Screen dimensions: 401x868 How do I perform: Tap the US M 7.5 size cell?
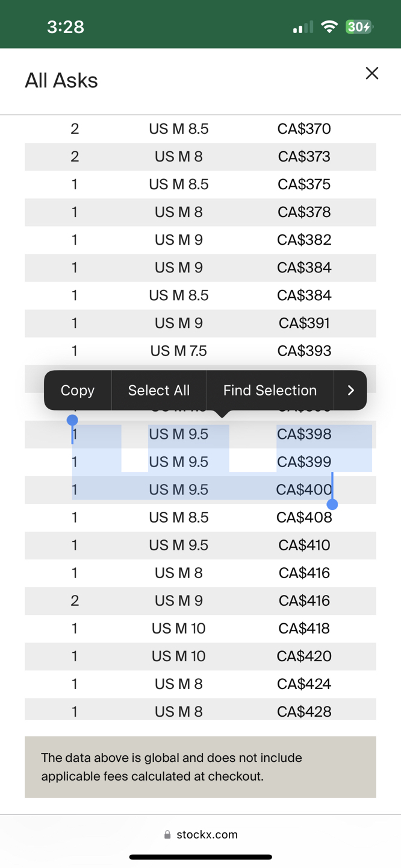point(179,351)
